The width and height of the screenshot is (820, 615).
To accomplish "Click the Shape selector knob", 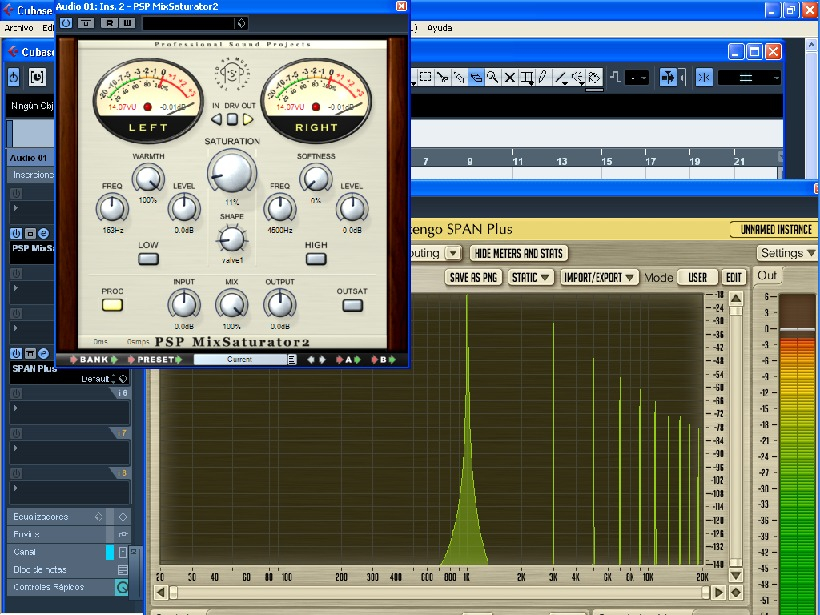I will tap(232, 239).
